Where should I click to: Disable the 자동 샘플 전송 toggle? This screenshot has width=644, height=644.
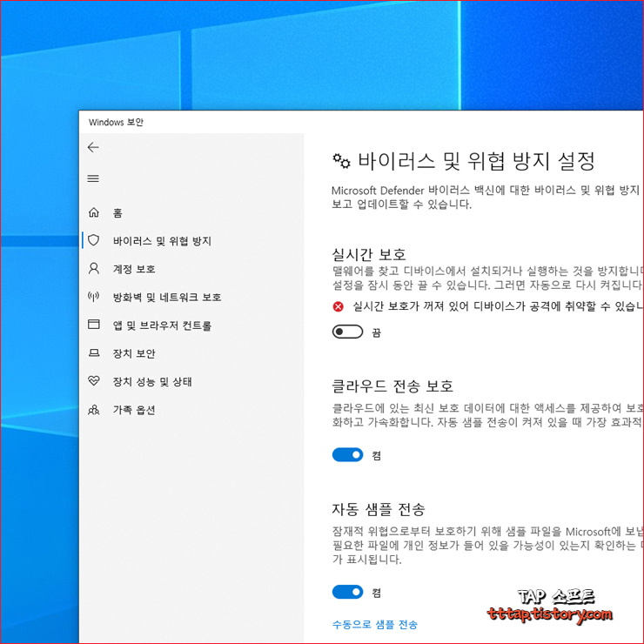tap(347, 592)
